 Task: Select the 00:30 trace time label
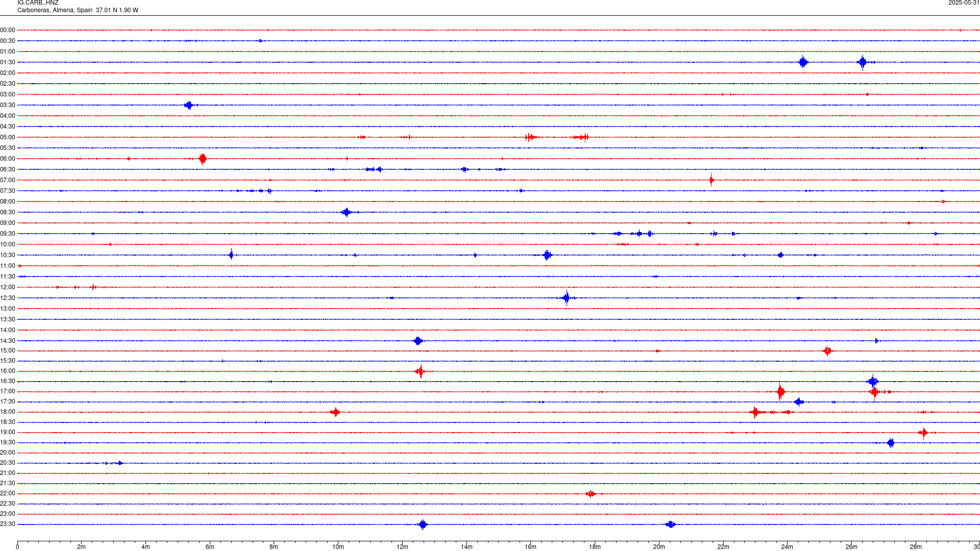click(8, 41)
